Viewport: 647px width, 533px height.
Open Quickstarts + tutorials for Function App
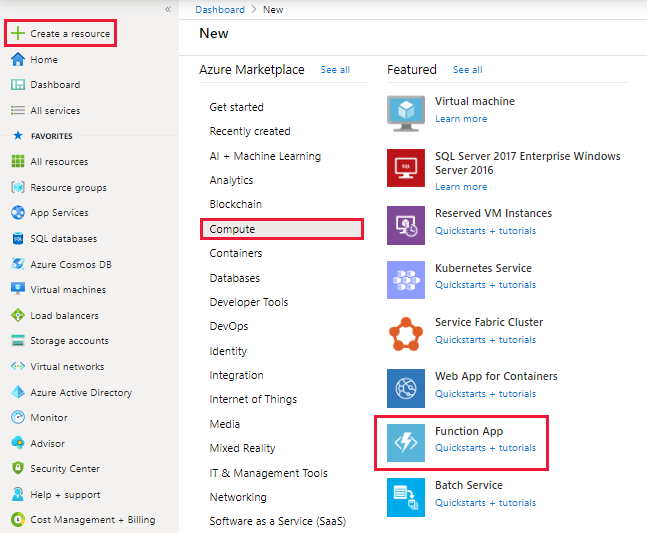(x=486, y=448)
